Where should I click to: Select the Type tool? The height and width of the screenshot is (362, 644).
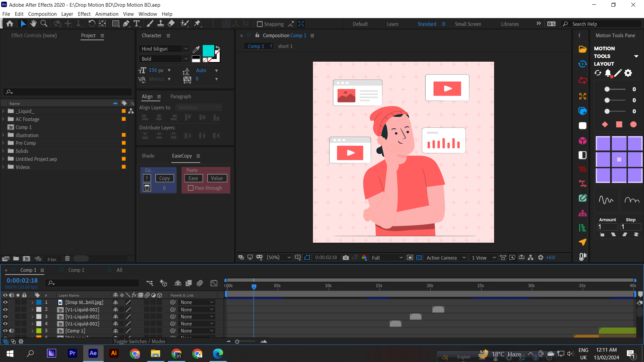pyautogui.click(x=137, y=23)
